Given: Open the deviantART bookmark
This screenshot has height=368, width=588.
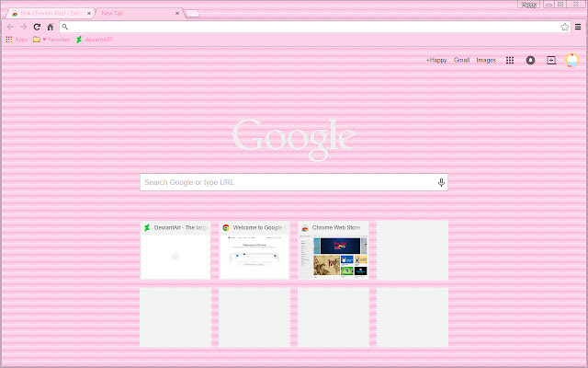Looking at the screenshot, I should tap(95, 40).
